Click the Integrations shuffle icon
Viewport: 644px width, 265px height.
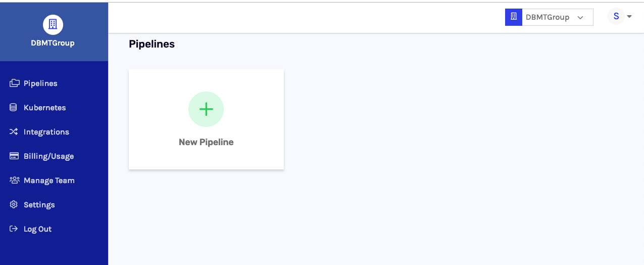pyautogui.click(x=14, y=132)
